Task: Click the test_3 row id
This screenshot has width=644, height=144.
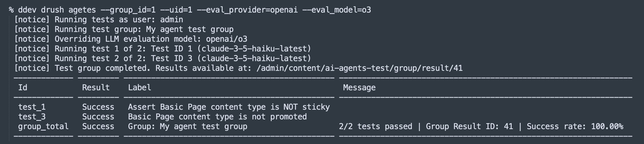Action: coord(32,117)
